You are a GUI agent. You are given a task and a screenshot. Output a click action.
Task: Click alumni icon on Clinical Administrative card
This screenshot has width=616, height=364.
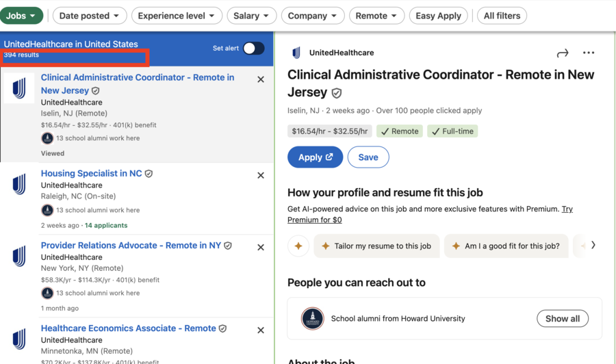47,138
